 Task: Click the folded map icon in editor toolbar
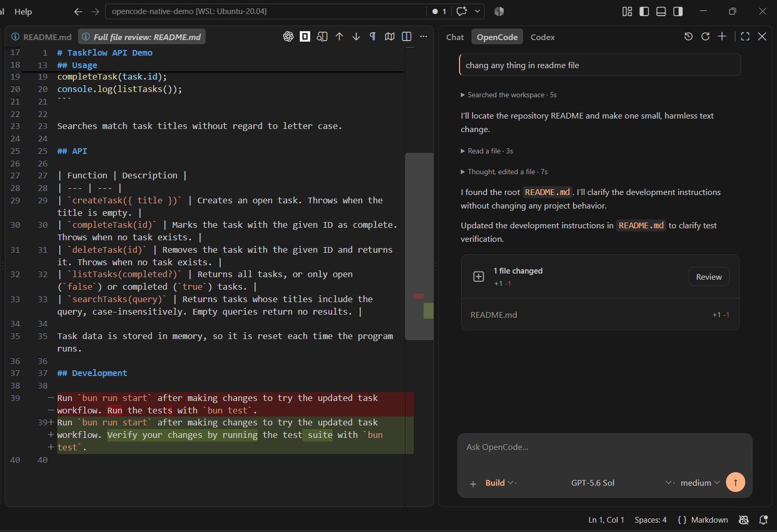(390, 36)
